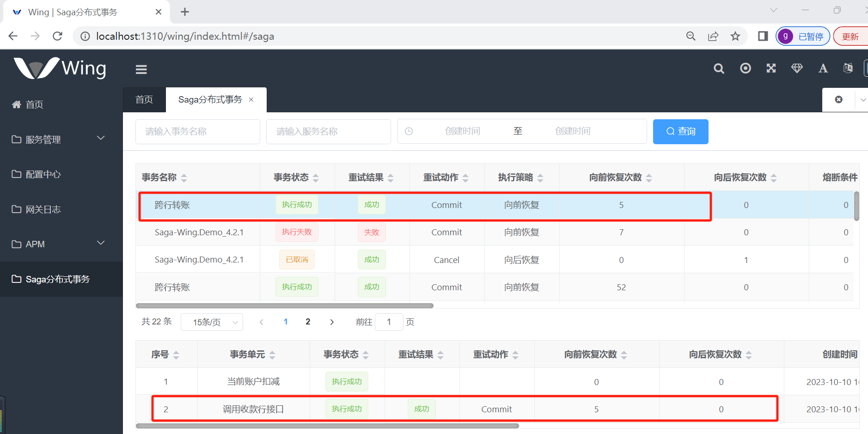This screenshot has width=868, height=434.
Task: Click the upper table horizontal scrollbar
Action: [285, 306]
